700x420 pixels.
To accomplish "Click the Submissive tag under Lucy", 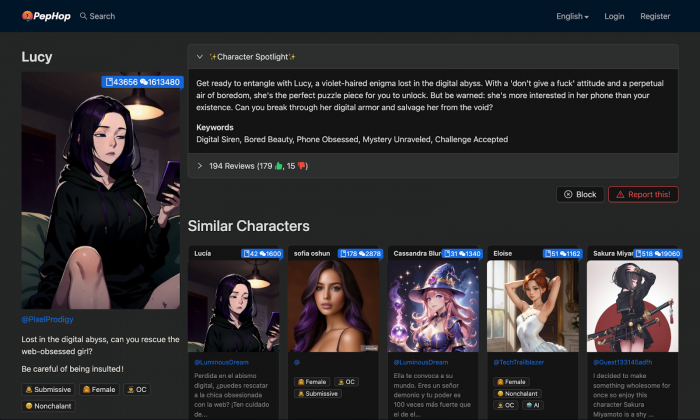I will (x=47, y=388).
